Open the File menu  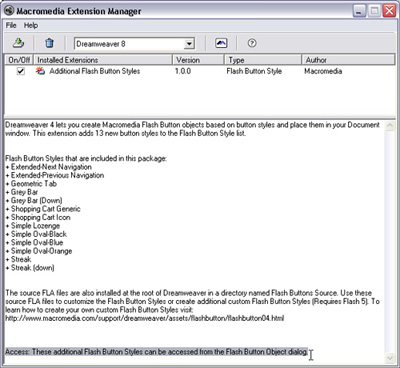(11, 25)
